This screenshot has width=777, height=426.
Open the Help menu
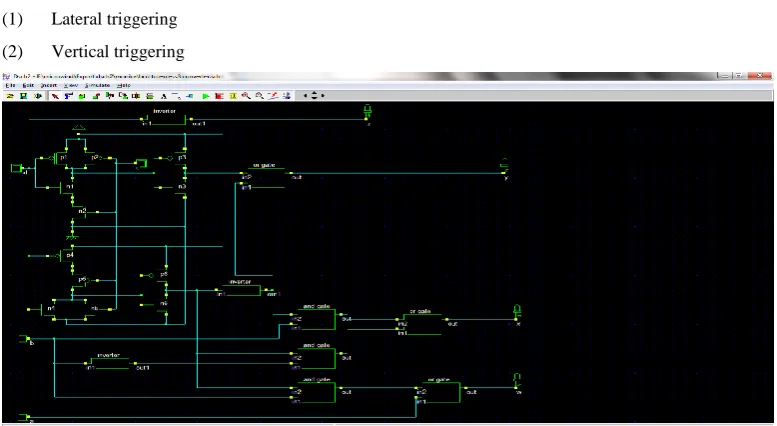coord(124,85)
